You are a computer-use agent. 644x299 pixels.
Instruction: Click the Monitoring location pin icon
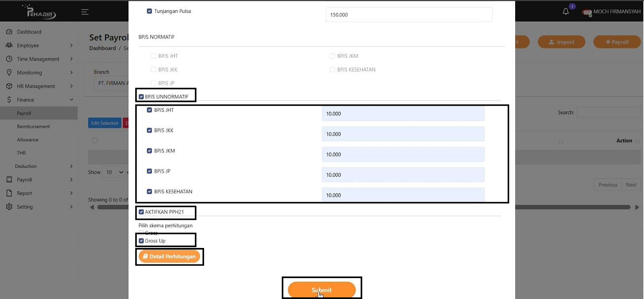click(9, 73)
